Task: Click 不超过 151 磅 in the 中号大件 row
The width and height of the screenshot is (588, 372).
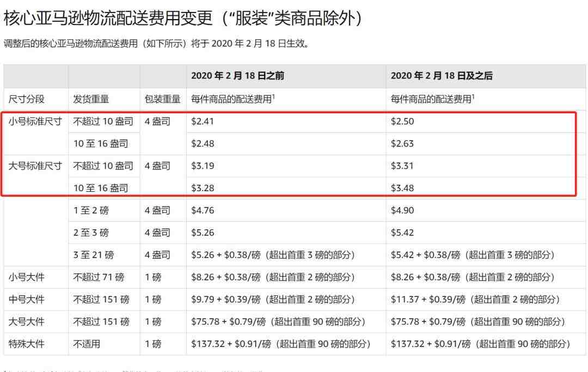Action: pyautogui.click(x=101, y=299)
